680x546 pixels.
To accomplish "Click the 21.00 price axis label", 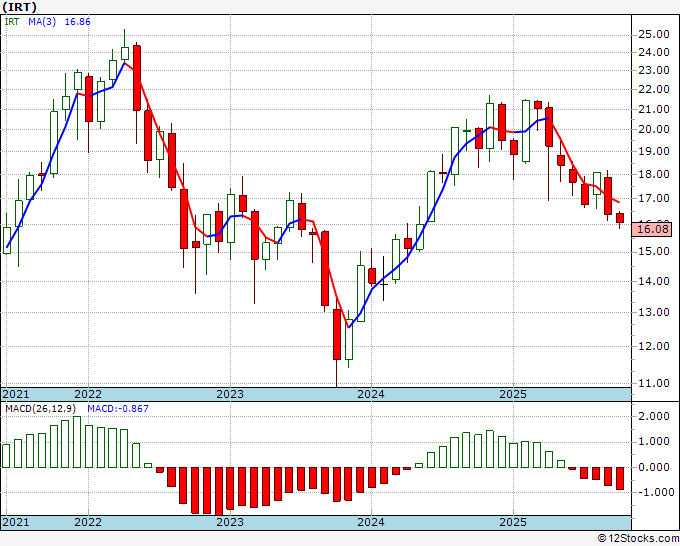I will 654,109.
